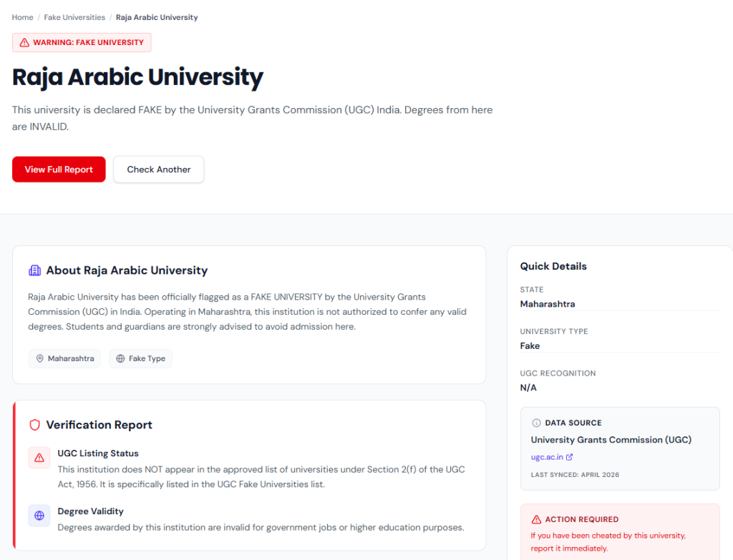
Task: Click warning icon next to UGC Listing Status
Action: (39, 458)
